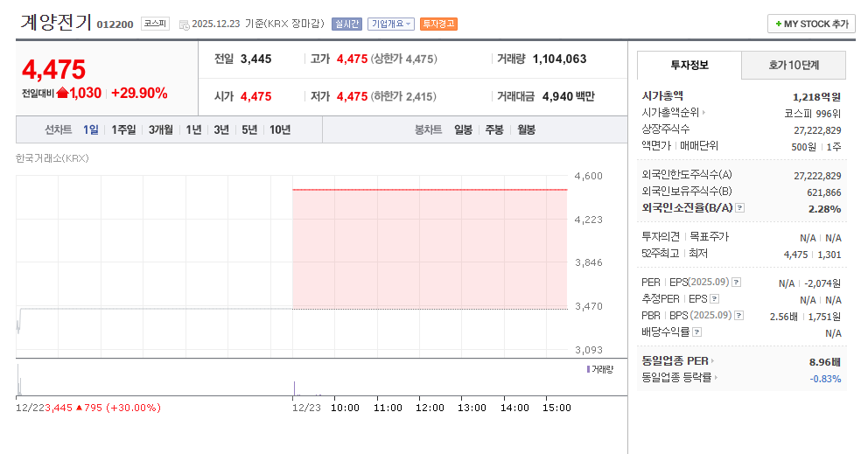Click the 4,600 price axis label
The height and width of the screenshot is (454, 868).
point(589,176)
